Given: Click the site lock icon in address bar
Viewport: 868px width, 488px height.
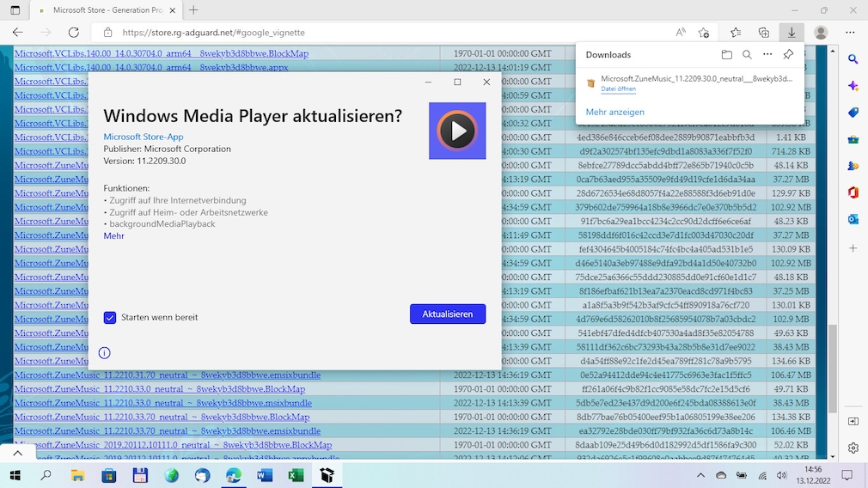Looking at the screenshot, I should tap(108, 32).
